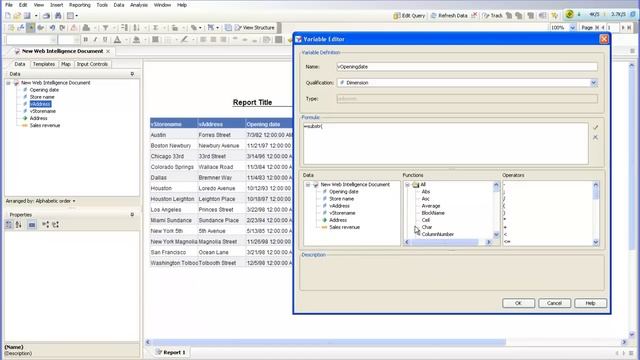Click the Italic formatting icon
The height and width of the screenshot is (360, 640).
[95, 40]
